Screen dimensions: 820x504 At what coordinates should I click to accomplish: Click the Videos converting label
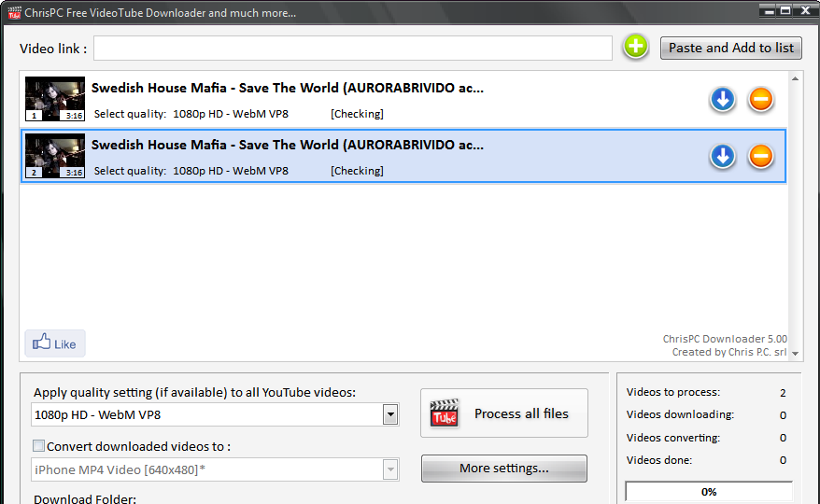[x=673, y=438]
